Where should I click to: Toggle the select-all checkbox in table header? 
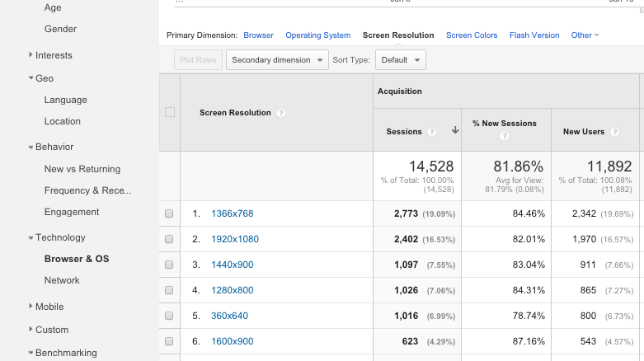pyautogui.click(x=170, y=112)
